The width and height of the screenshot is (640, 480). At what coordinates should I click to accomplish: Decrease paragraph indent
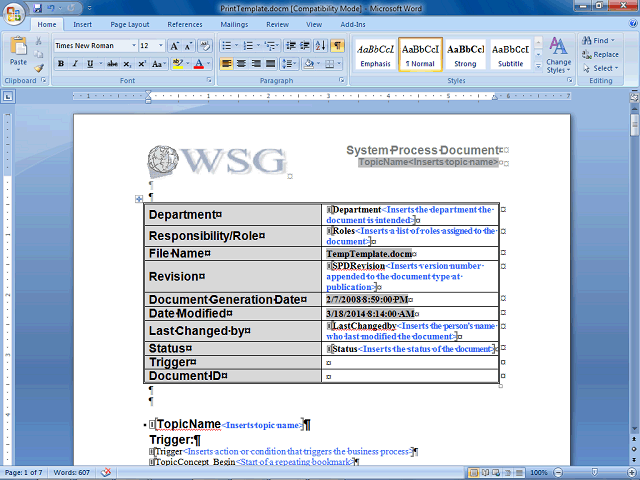(291, 46)
